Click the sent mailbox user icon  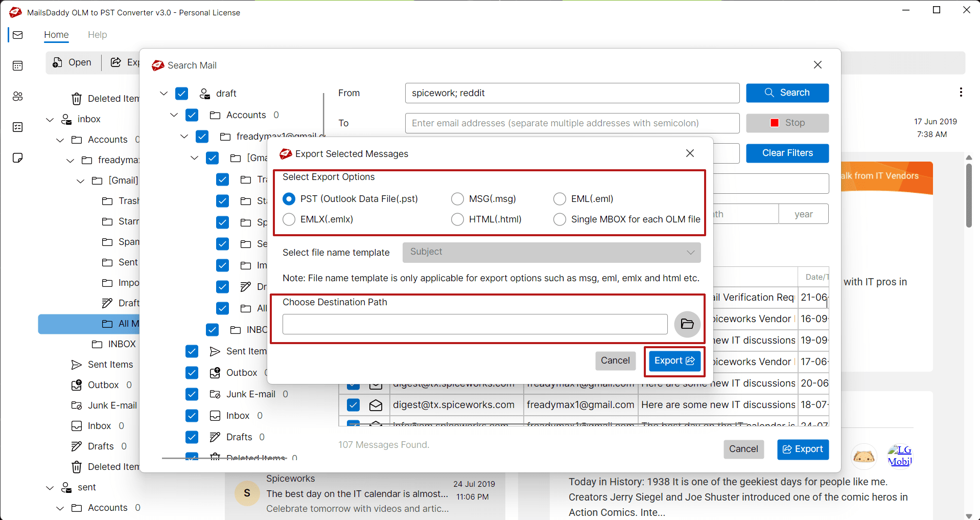(66, 487)
